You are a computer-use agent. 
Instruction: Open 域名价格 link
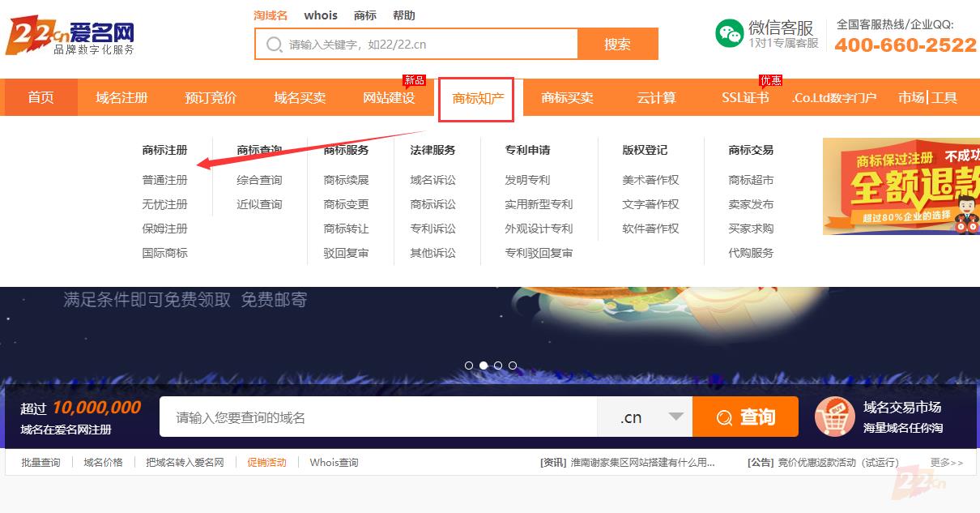coord(103,463)
